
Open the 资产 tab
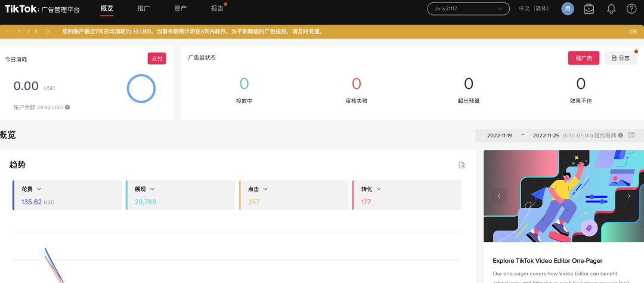pos(180,8)
